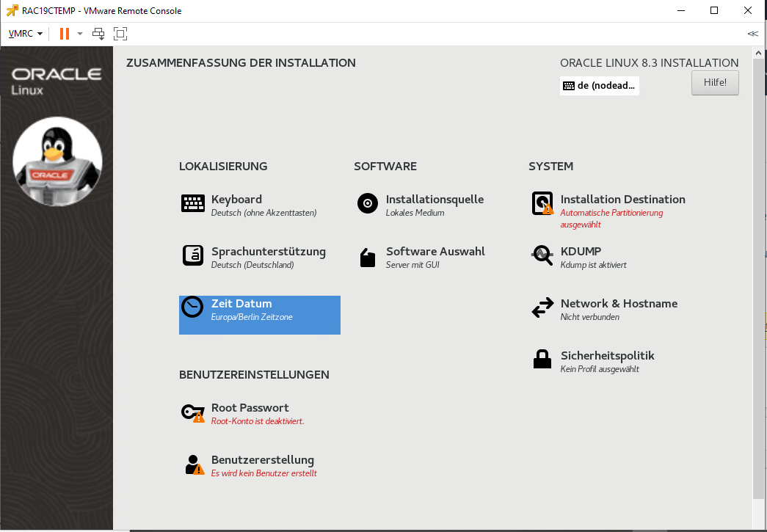This screenshot has height=532, width=767.
Task: Collapse toolbar with double chevron icon
Action: pyautogui.click(x=752, y=34)
